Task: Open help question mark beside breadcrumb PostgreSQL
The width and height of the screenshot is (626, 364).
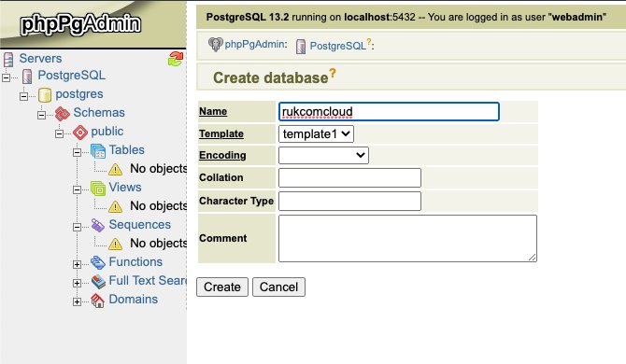Action: point(369,42)
